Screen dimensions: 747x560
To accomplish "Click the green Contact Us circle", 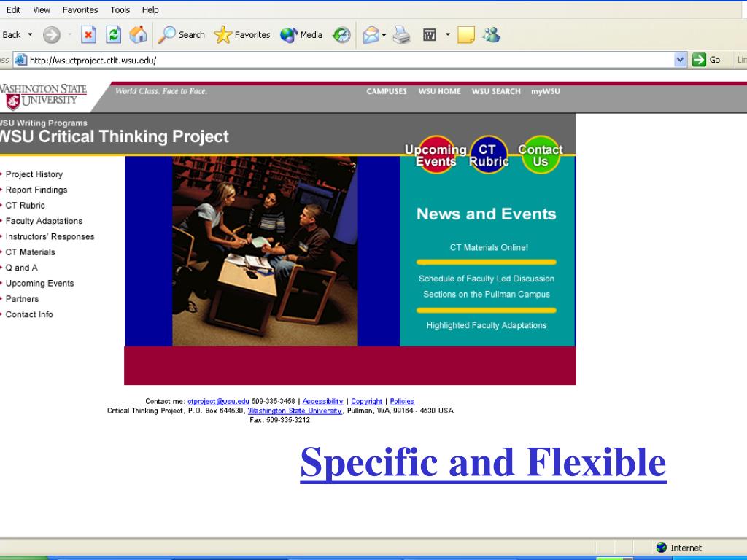I will [541, 155].
